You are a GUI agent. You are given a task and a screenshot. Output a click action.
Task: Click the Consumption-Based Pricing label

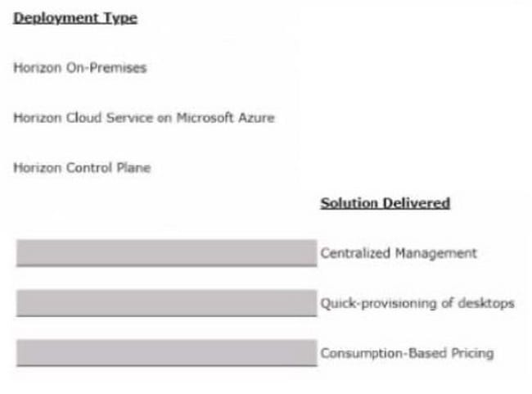(x=407, y=353)
